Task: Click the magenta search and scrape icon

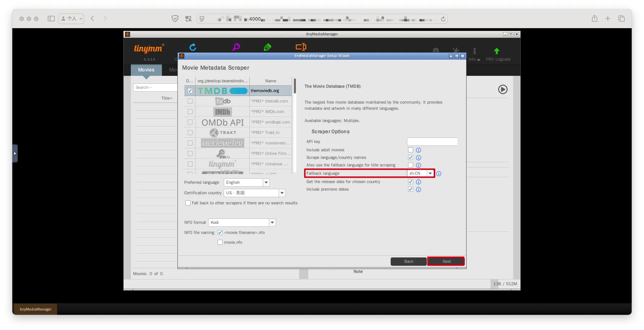Action: (236, 47)
